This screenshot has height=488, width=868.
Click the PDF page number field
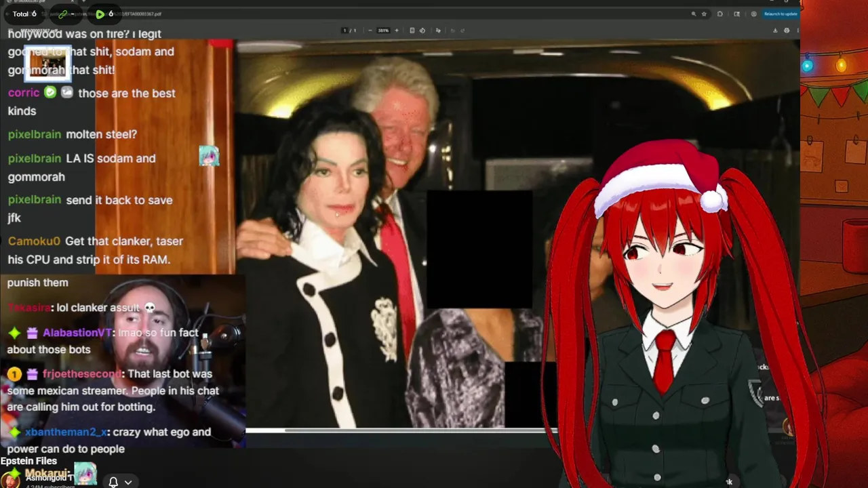click(344, 30)
